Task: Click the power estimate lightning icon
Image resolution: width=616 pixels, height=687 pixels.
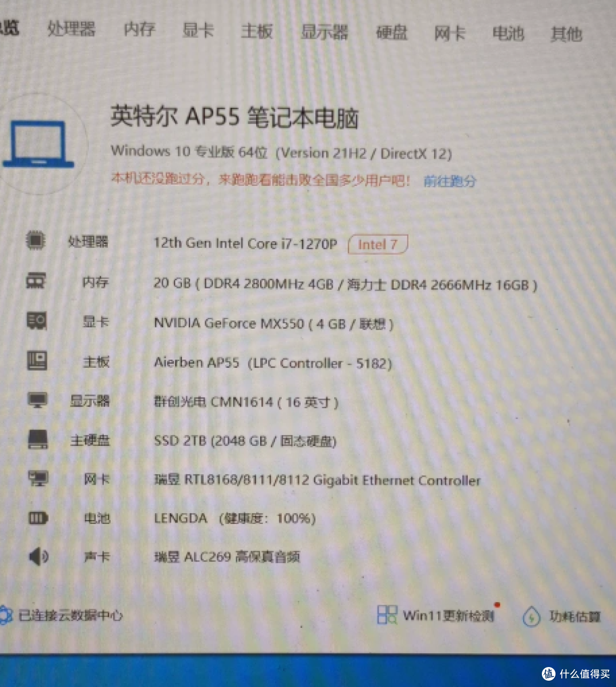Action: [532, 617]
